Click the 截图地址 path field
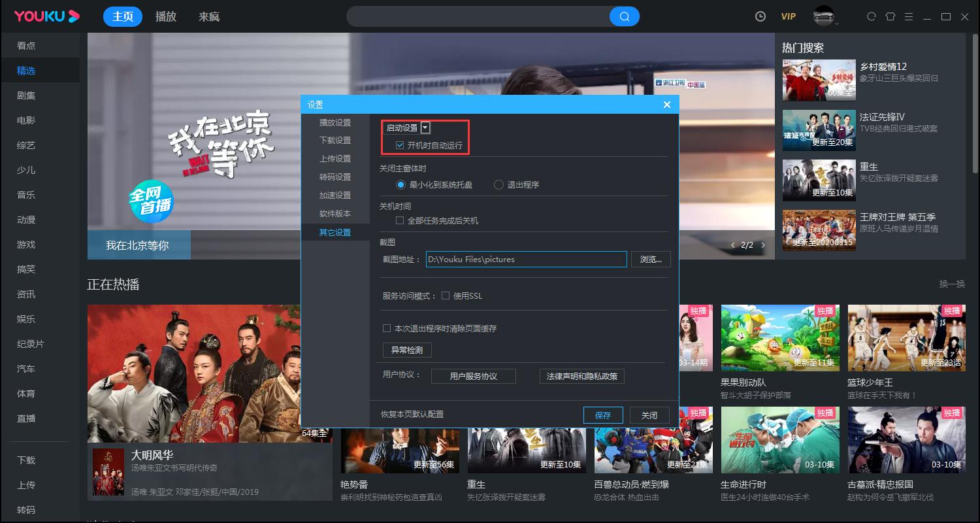 527,260
